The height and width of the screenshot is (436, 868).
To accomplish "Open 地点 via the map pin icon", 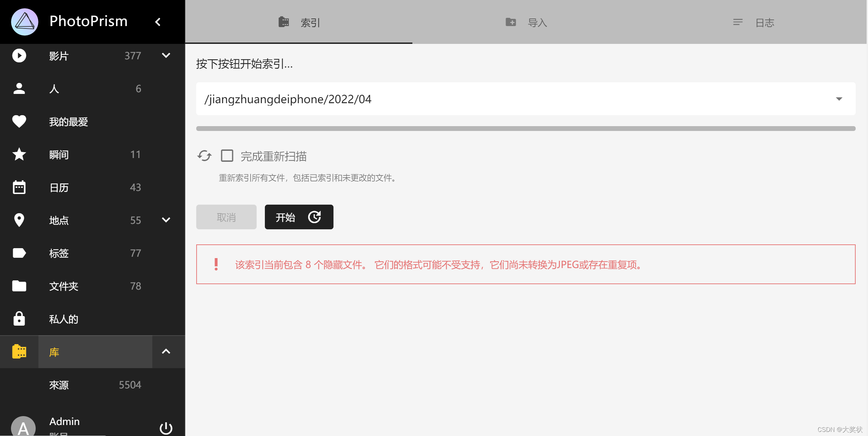I will point(19,220).
